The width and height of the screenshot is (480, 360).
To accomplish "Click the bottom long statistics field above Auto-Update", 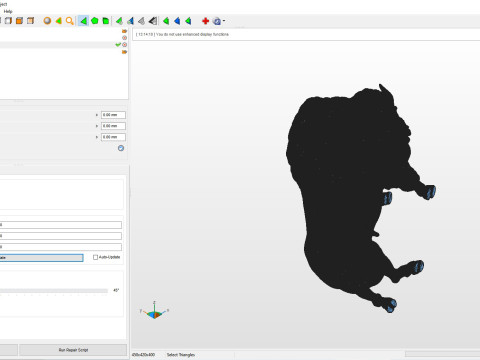I will click(x=61, y=247).
